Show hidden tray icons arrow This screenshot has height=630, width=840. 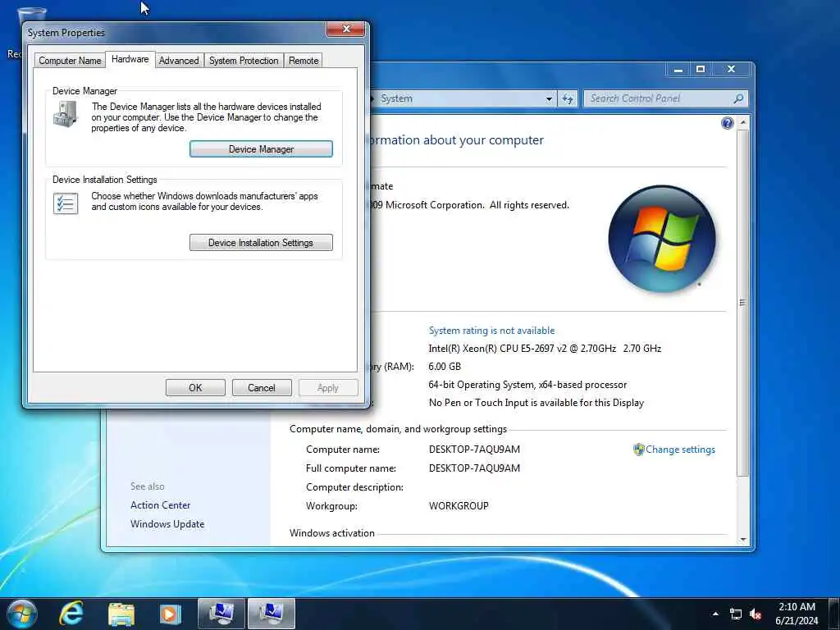point(715,614)
